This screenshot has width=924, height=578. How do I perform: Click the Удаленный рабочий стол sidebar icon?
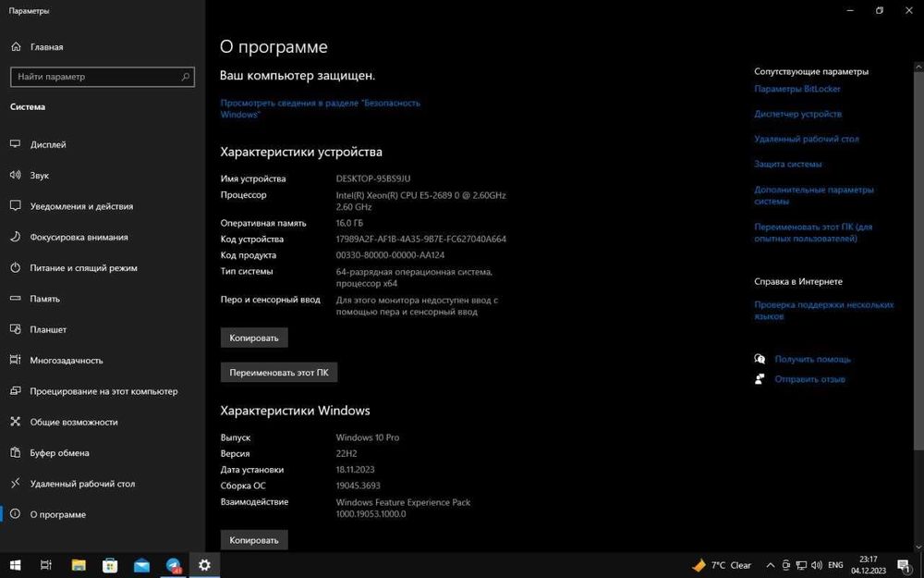[16, 483]
